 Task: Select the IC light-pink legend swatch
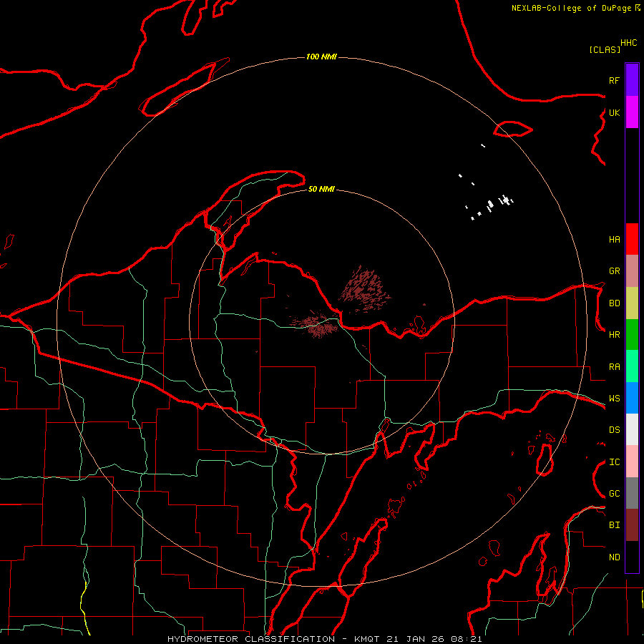pos(632,462)
